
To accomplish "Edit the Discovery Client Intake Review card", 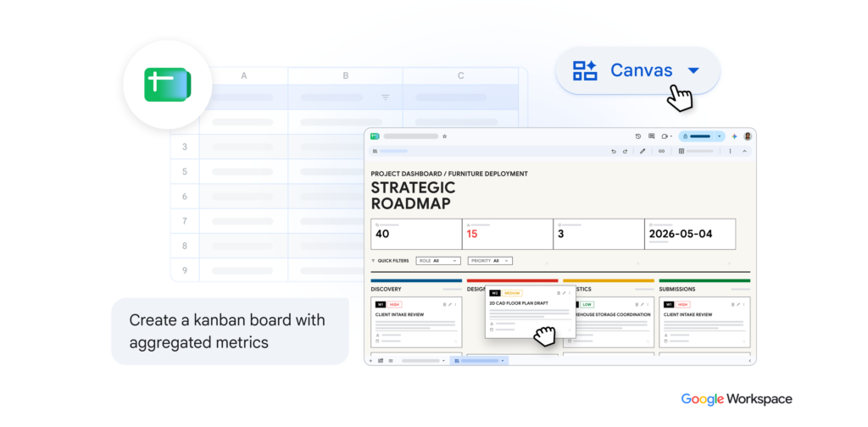I will (x=450, y=304).
